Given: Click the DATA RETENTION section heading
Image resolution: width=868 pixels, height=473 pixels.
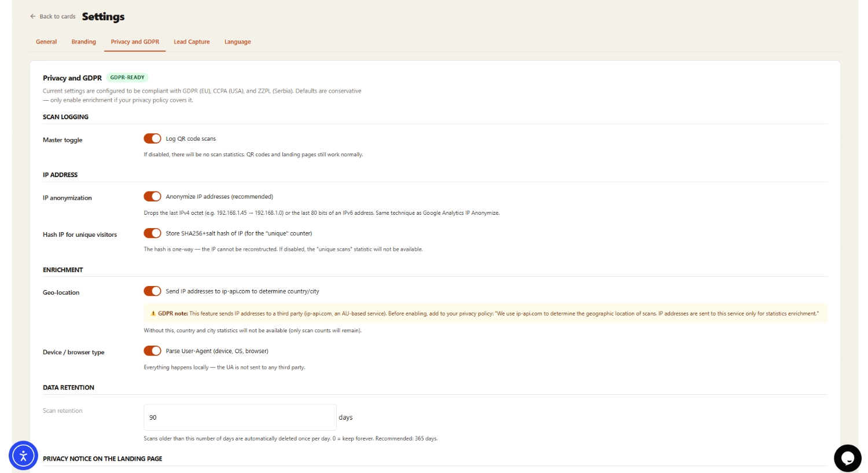Looking at the screenshot, I should tap(68, 388).
